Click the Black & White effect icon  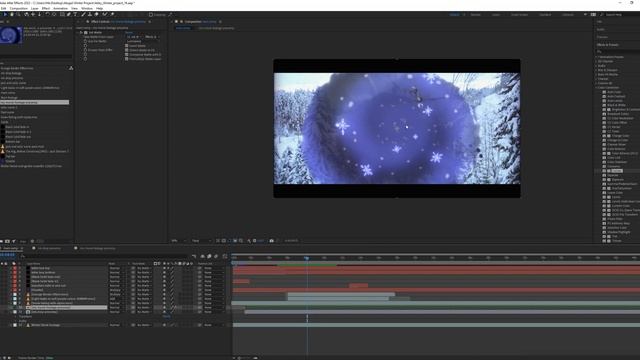[604, 105]
